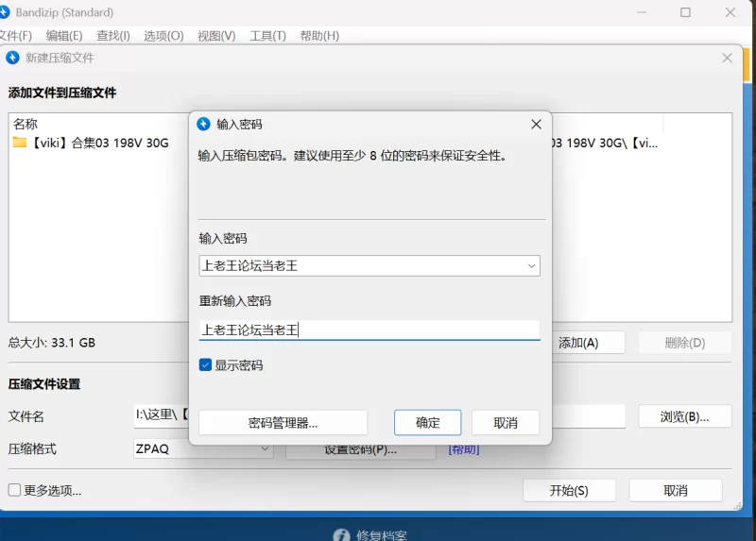Enable the 更多选项 checkbox
756x541 pixels.
pos(14,490)
